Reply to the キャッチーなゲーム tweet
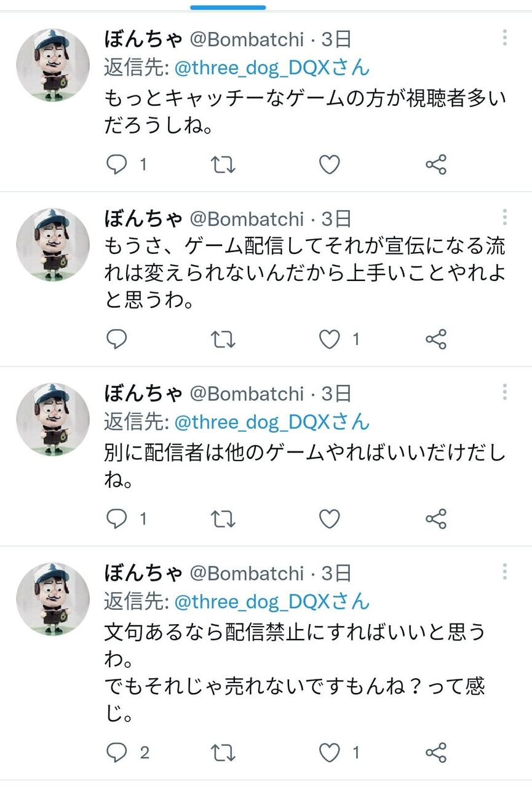Viewport: 532px width, 787px height. click(117, 165)
